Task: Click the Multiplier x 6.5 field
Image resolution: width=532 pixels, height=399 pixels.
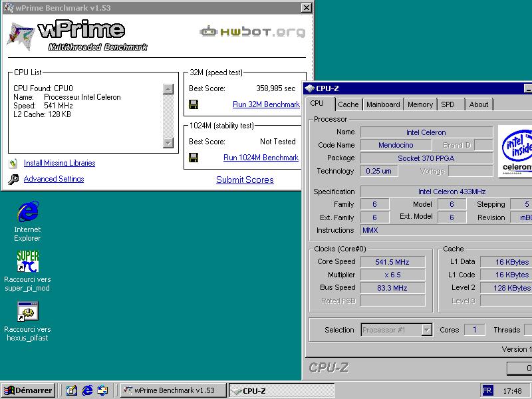Action: 392,275
